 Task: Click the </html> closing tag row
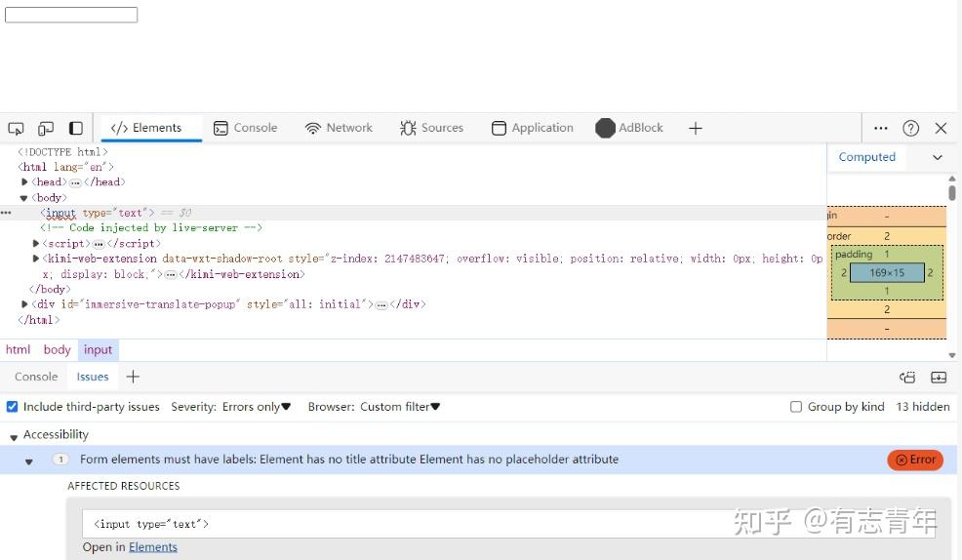[39, 320]
